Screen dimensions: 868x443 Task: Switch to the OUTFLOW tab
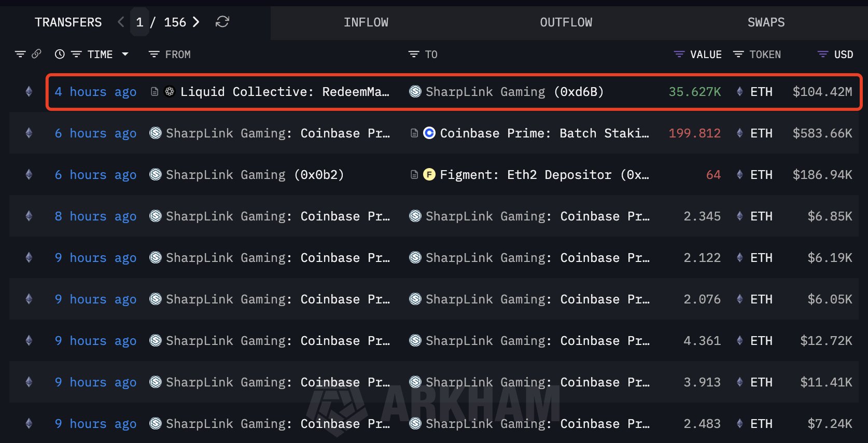tap(566, 22)
